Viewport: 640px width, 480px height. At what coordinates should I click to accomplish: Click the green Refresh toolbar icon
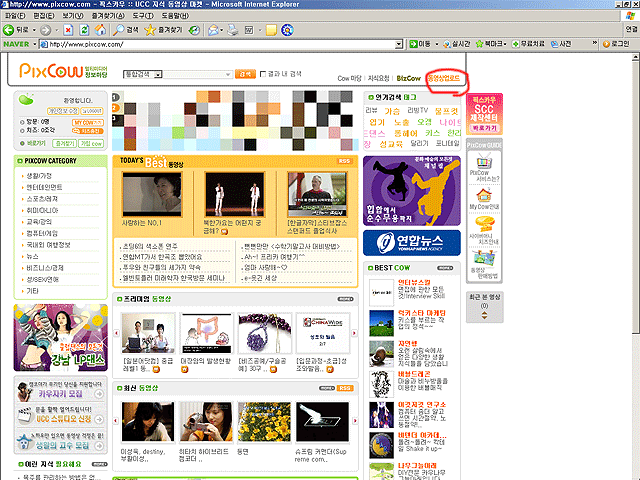[x=84, y=30]
